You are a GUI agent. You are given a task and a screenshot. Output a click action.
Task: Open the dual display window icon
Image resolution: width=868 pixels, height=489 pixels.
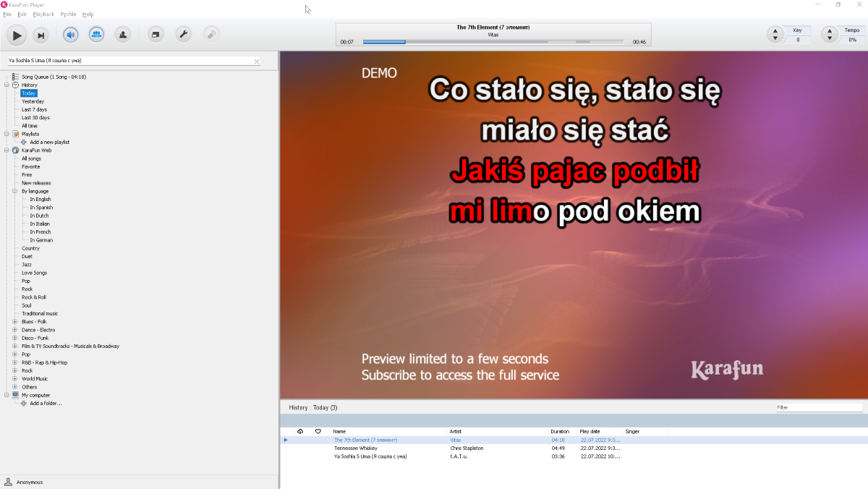pos(156,34)
